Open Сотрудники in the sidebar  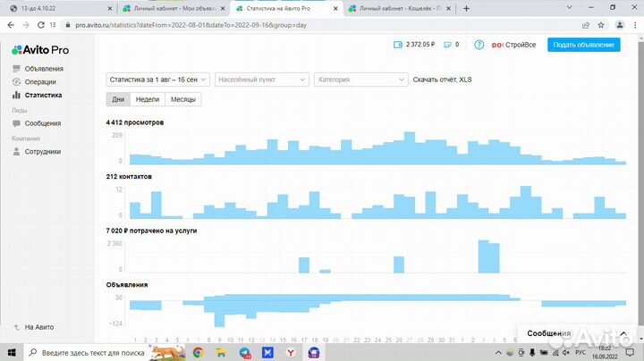(43, 152)
